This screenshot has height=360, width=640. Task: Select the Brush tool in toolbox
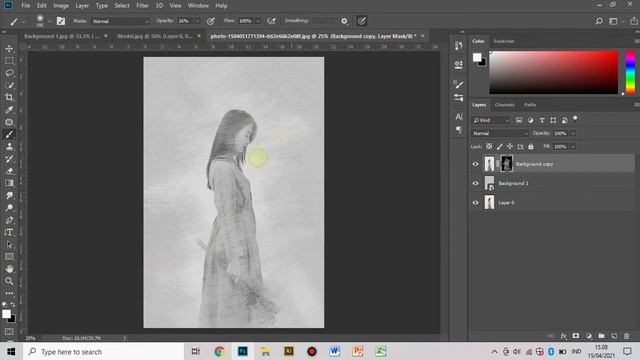[9, 134]
